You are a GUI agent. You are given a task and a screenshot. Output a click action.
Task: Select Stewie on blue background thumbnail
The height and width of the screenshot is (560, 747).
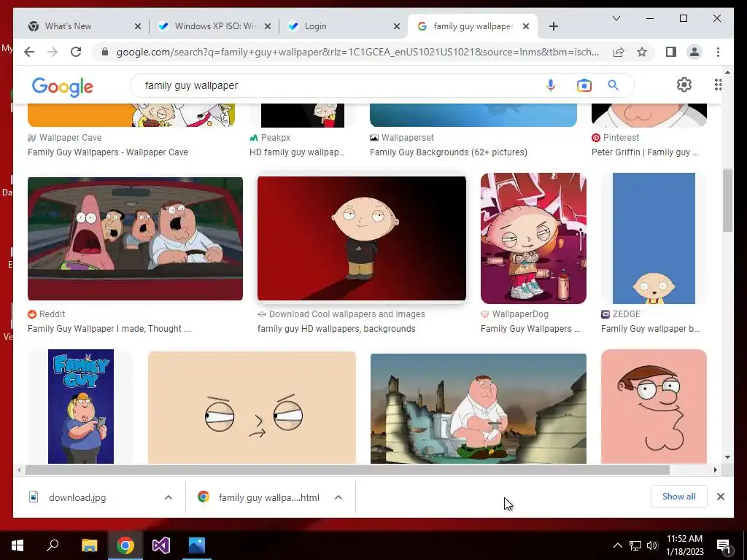pos(654,238)
